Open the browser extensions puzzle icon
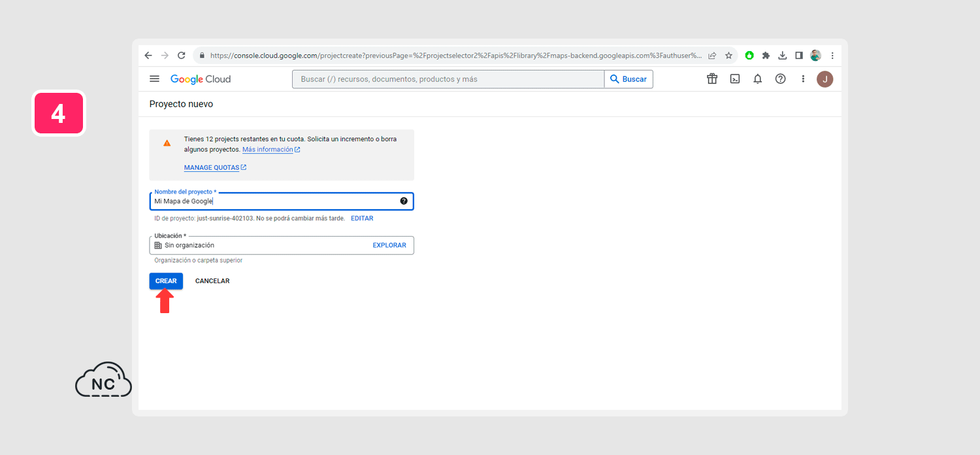980x455 pixels. 766,56
